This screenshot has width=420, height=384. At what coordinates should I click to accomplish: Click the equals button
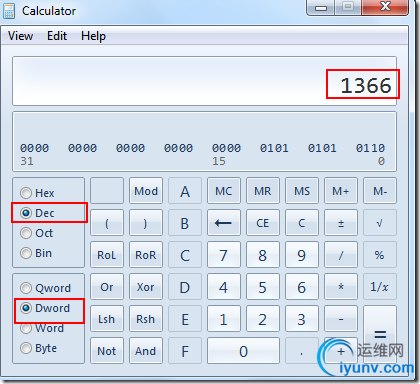pyautogui.click(x=380, y=334)
